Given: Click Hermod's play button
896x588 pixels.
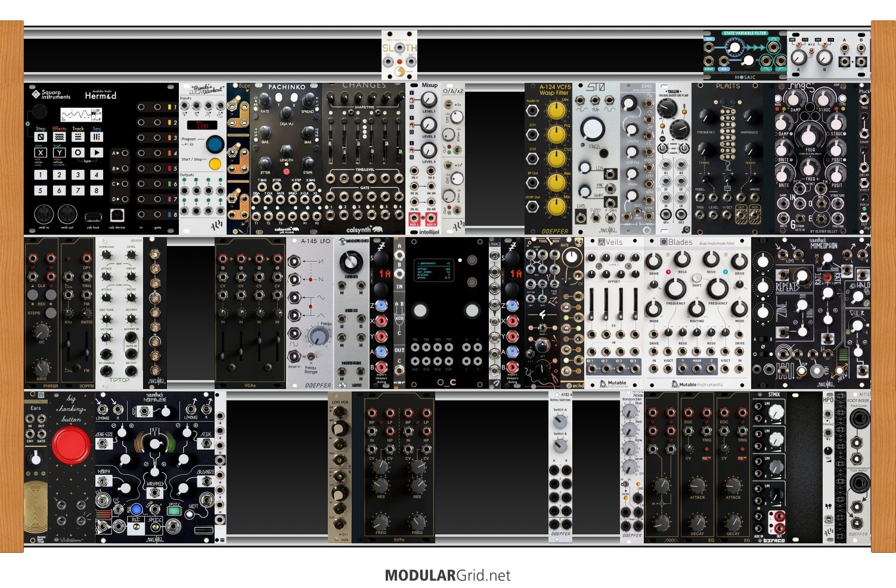Looking at the screenshot, I should point(97,153).
